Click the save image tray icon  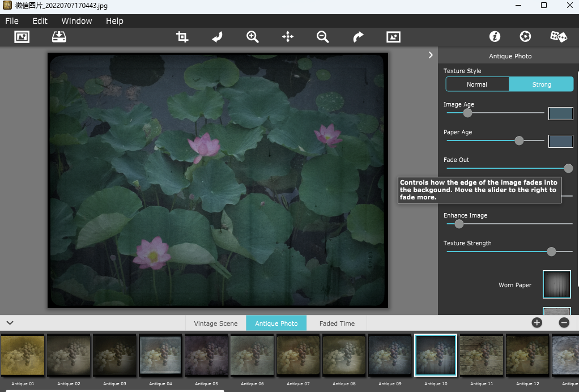click(x=59, y=37)
